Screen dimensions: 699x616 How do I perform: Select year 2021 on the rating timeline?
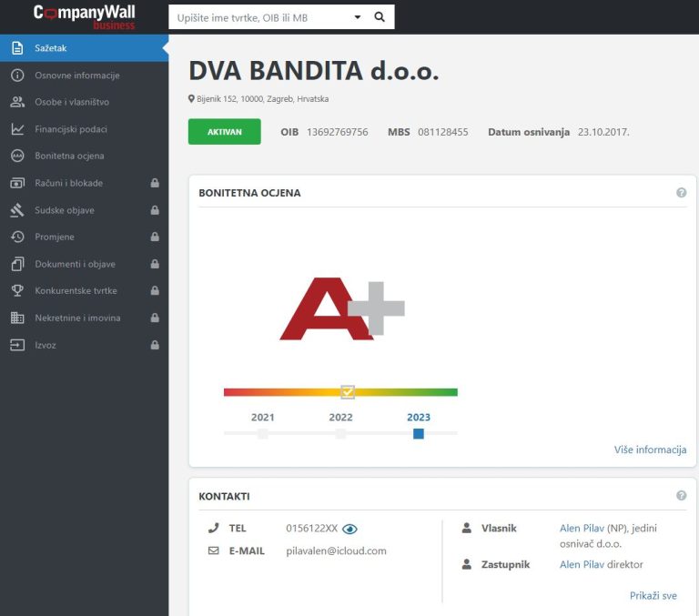coord(262,418)
